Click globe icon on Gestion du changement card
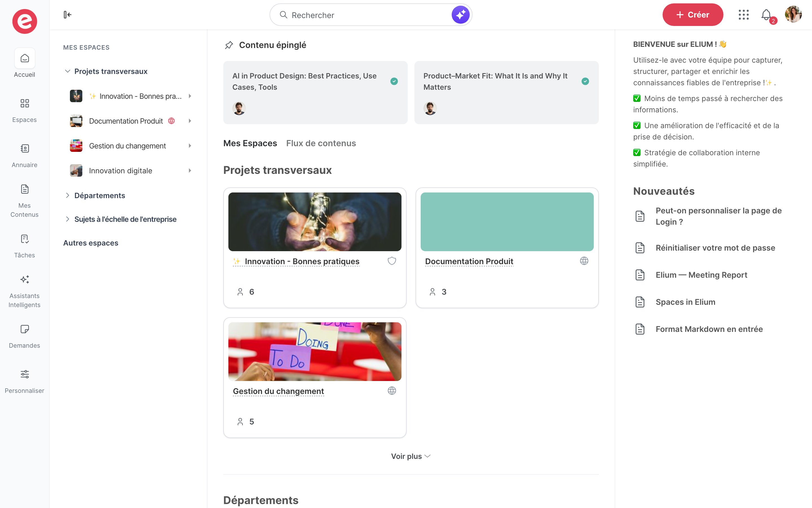This screenshot has height=508, width=812. pyautogui.click(x=392, y=391)
